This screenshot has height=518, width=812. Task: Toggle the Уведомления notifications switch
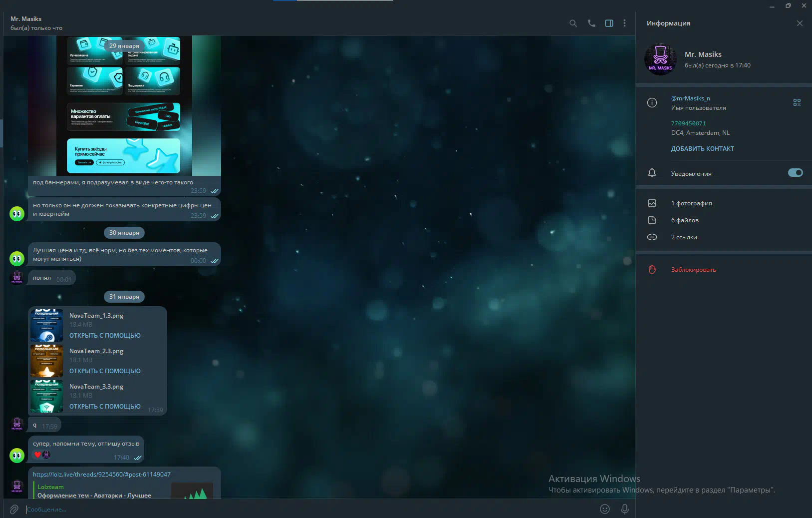coord(795,173)
